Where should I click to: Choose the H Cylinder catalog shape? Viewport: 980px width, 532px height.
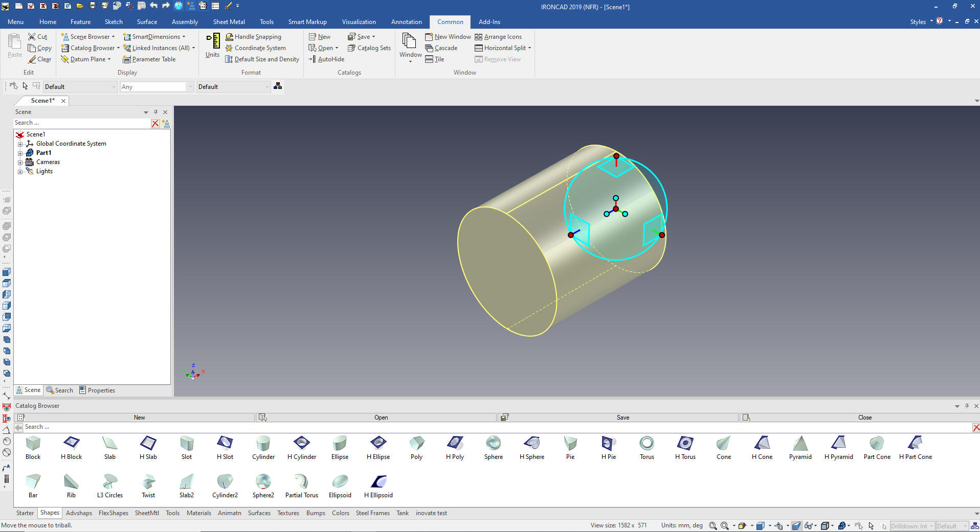click(x=301, y=443)
